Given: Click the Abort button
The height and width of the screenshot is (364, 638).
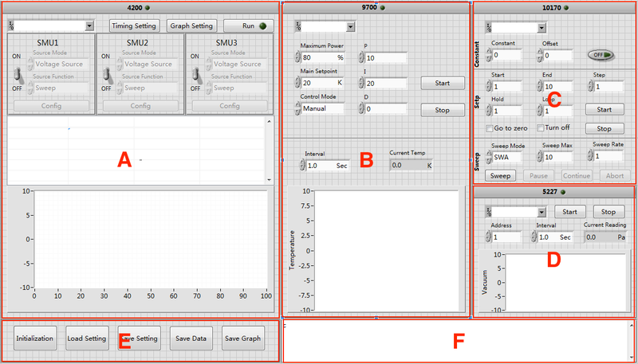Looking at the screenshot, I should coord(615,176).
